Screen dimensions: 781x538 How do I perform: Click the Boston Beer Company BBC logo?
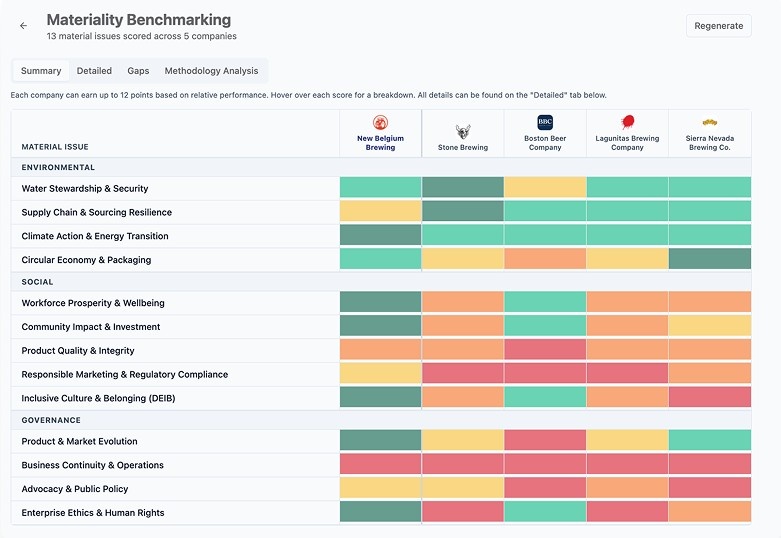click(x=545, y=123)
